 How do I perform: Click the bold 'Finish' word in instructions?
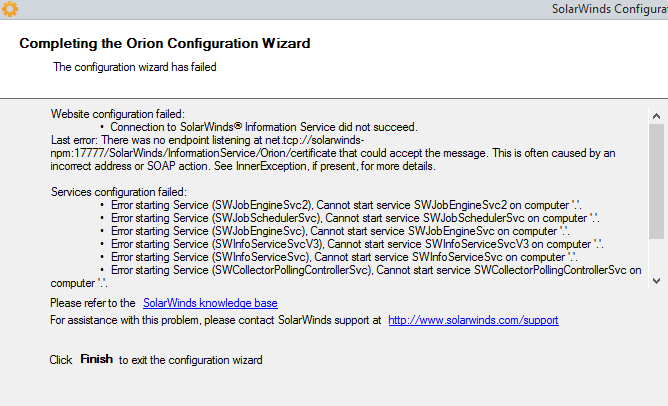tap(97, 359)
